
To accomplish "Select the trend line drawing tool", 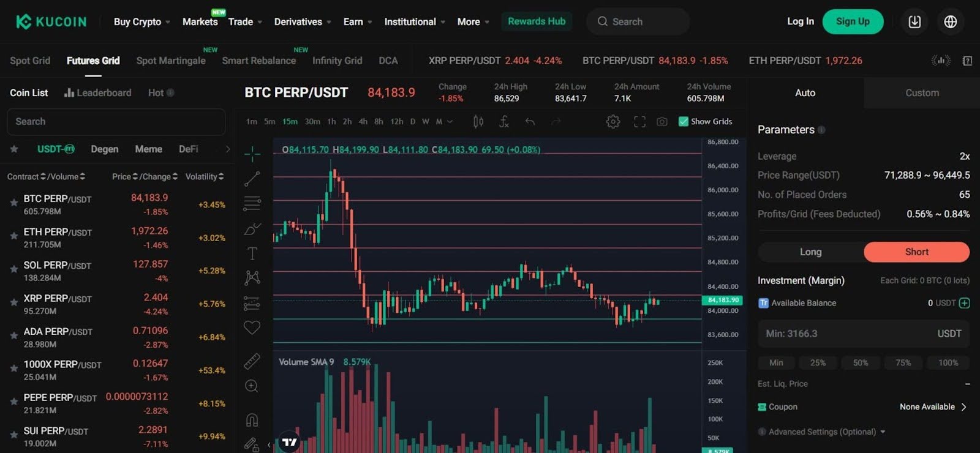I will pos(252,179).
